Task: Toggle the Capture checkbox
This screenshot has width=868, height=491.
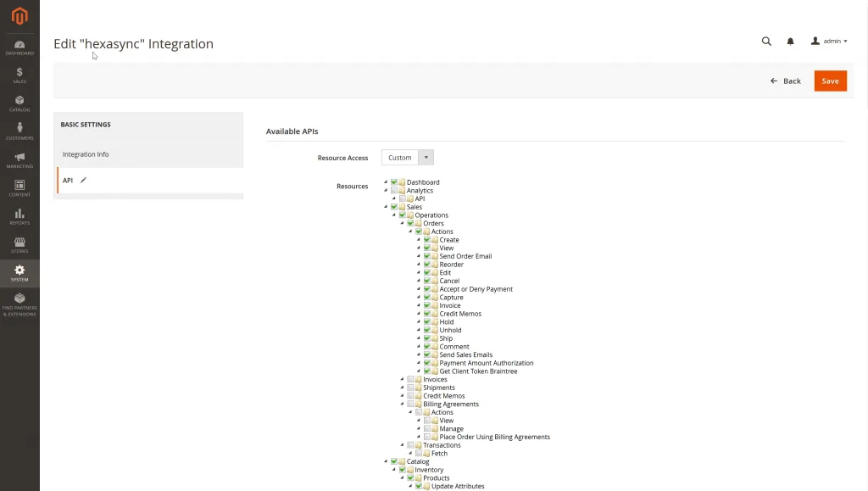Action: (x=427, y=298)
